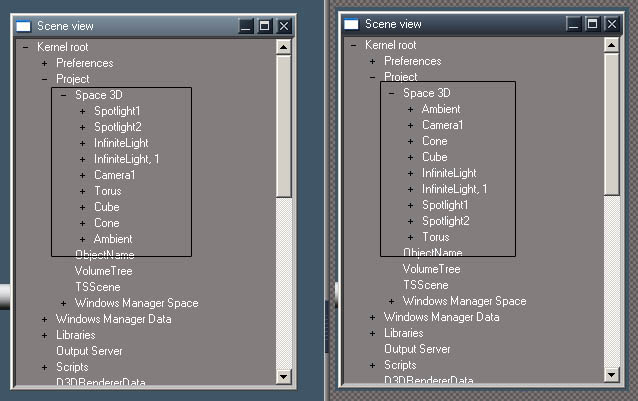
Task: Select InfiniteLight in left Scene view
Action: tap(121, 143)
